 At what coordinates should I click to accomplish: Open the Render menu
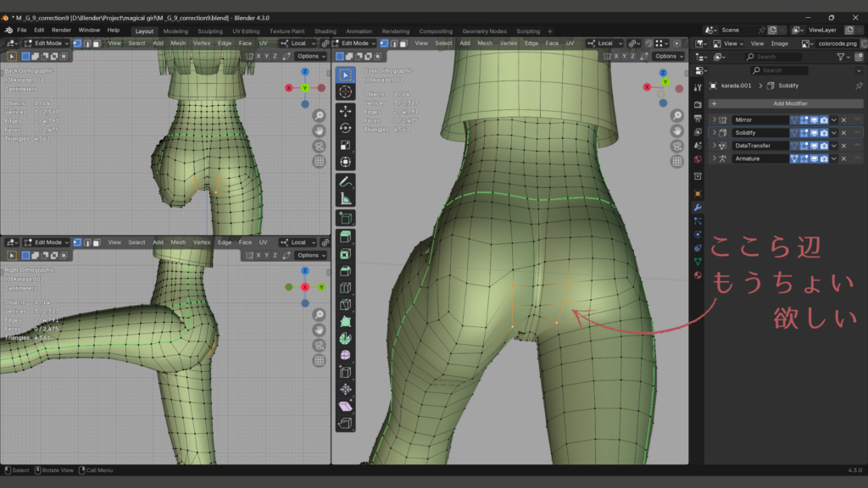coord(61,30)
